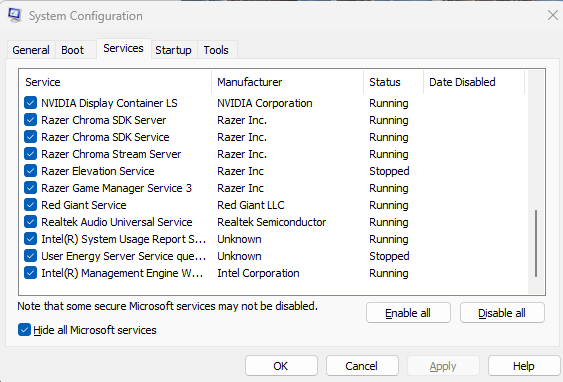Screen dimensions: 563x382
Task: Select Razer Chroma Stream Server name
Action: coord(111,154)
